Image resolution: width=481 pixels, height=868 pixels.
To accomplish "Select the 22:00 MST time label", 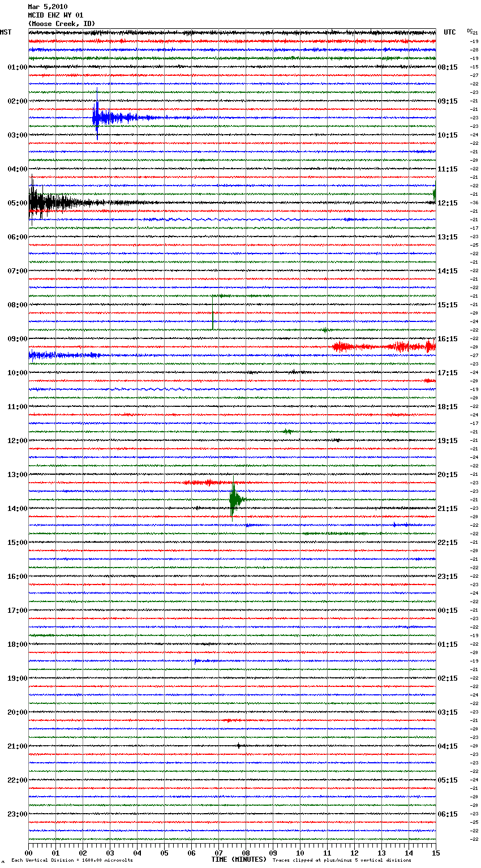I will click(x=18, y=780).
